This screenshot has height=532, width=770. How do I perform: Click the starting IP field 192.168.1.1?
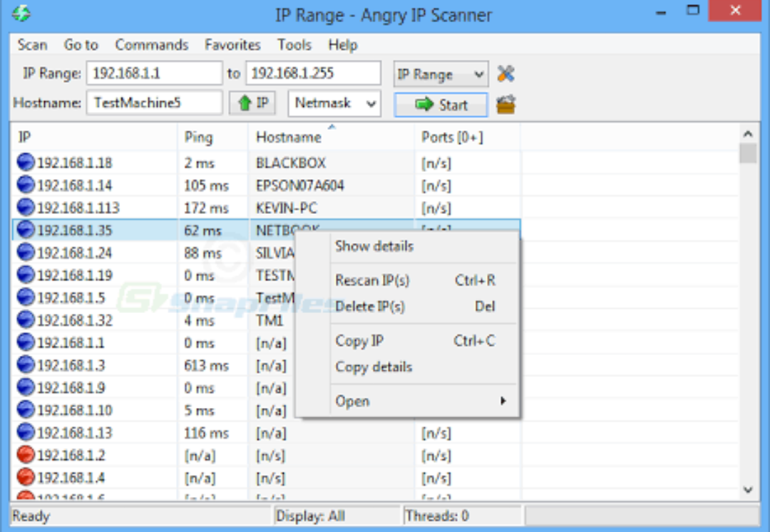pyautogui.click(x=154, y=73)
